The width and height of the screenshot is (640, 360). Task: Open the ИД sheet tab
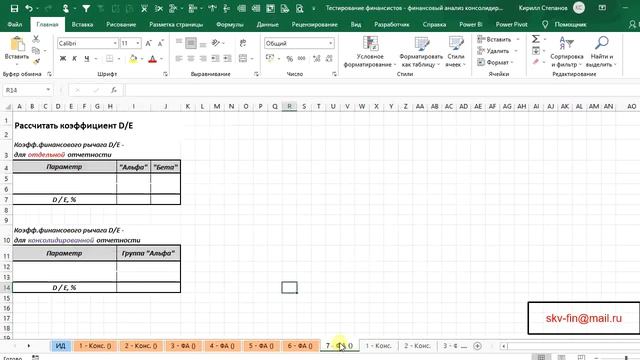[60, 346]
